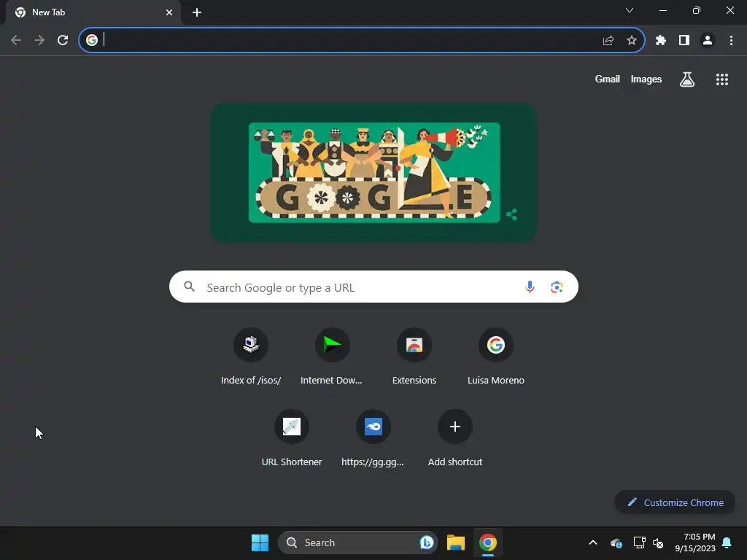Click the Google icon in address bar

tap(91, 40)
